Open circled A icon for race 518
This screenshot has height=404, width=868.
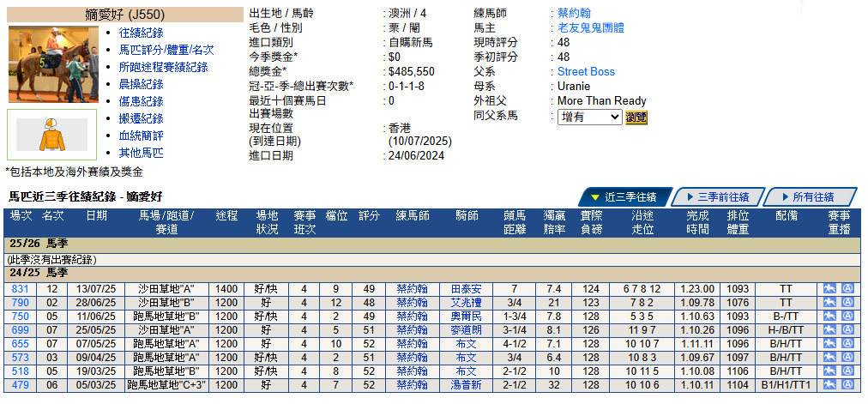pyautogui.click(x=848, y=371)
